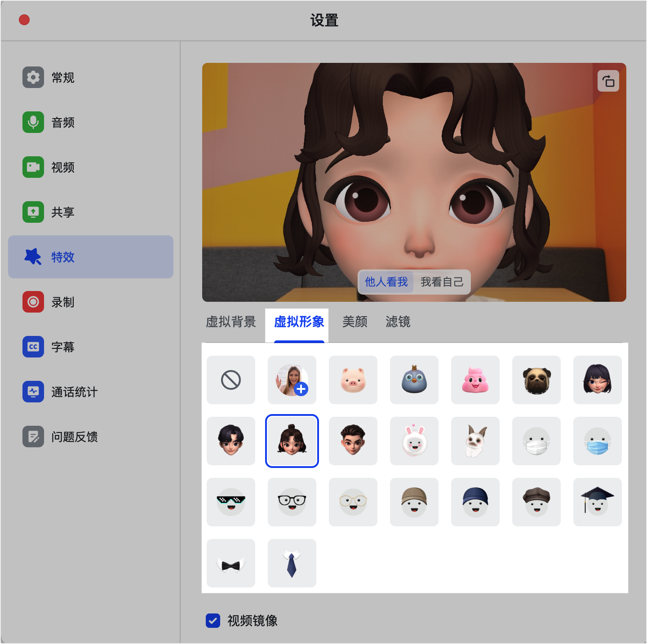Open the 问题反馈 feedback section
The image size is (647, 644).
click(x=91, y=437)
